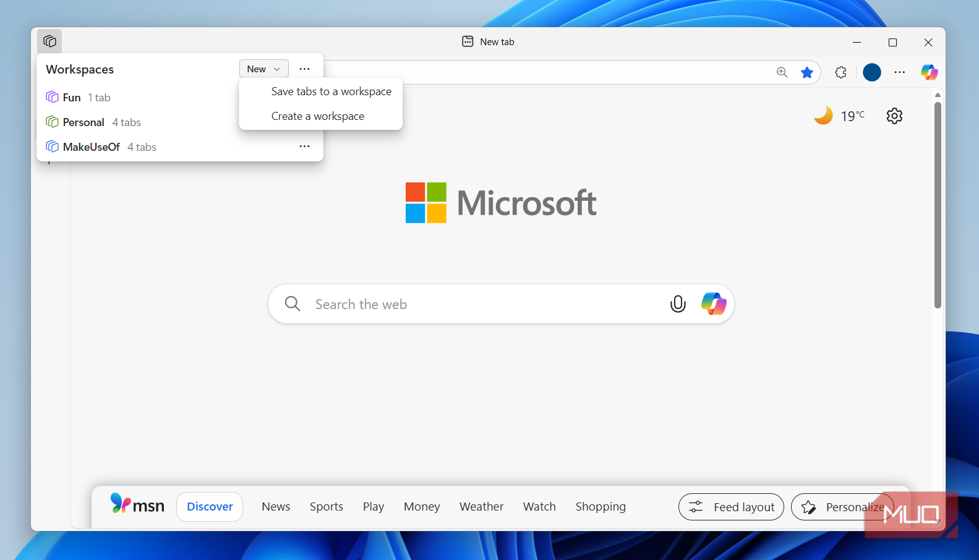The width and height of the screenshot is (979, 560).
Task: Click the search magnifier icon
Action: [x=293, y=303]
